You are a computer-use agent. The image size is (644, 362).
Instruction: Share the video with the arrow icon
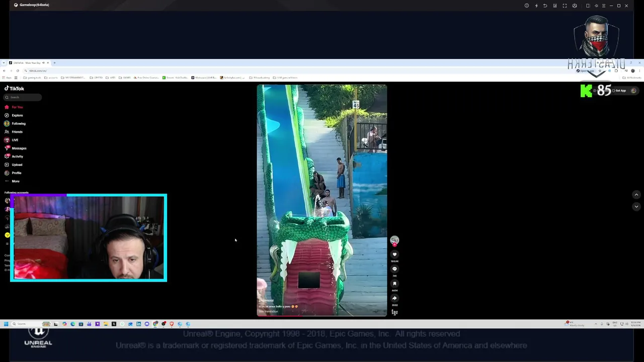(x=394, y=298)
